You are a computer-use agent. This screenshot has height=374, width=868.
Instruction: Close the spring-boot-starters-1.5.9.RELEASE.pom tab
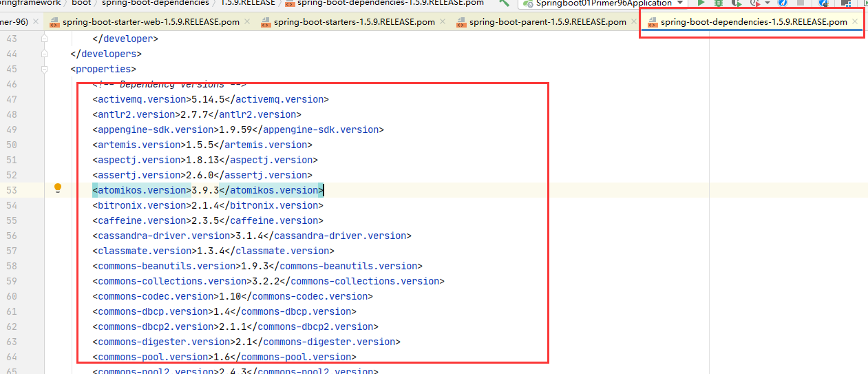(x=443, y=22)
